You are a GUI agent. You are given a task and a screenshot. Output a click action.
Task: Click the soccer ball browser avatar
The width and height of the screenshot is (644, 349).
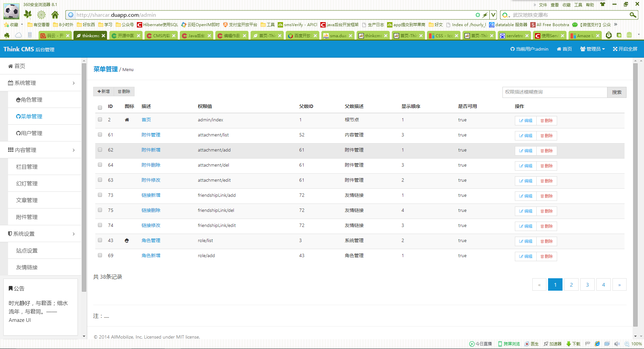11,11
